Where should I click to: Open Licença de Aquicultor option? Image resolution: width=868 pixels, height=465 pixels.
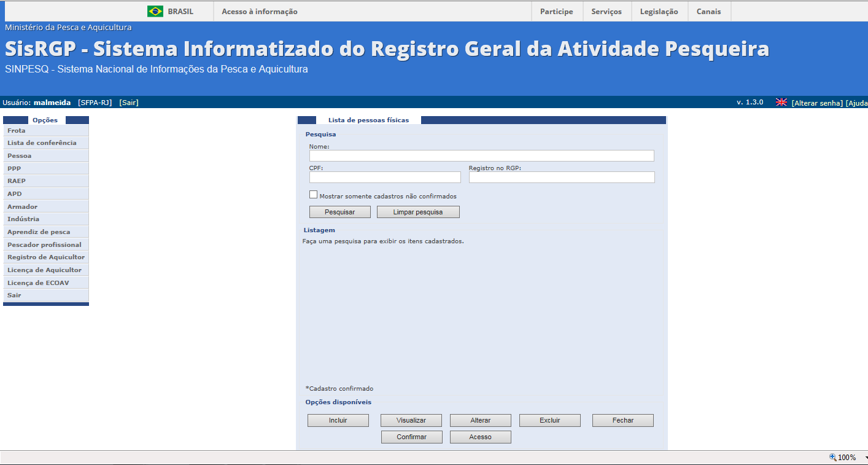click(46, 270)
